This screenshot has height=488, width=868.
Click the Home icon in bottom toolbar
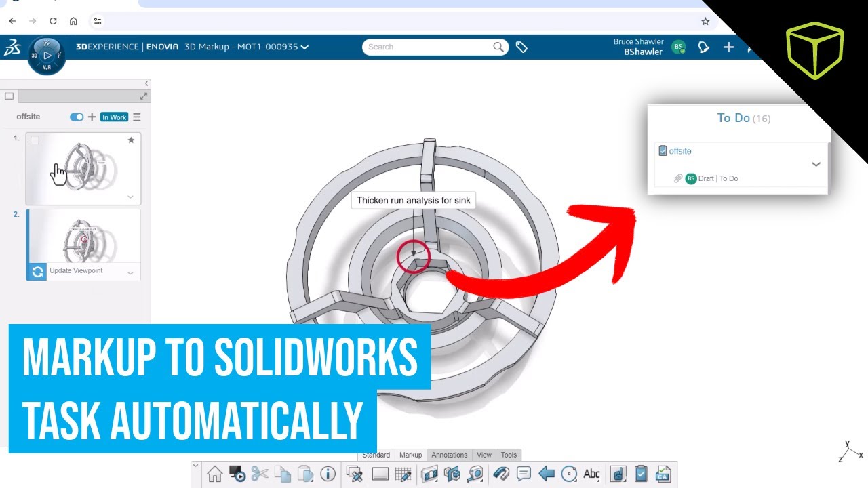point(215,474)
